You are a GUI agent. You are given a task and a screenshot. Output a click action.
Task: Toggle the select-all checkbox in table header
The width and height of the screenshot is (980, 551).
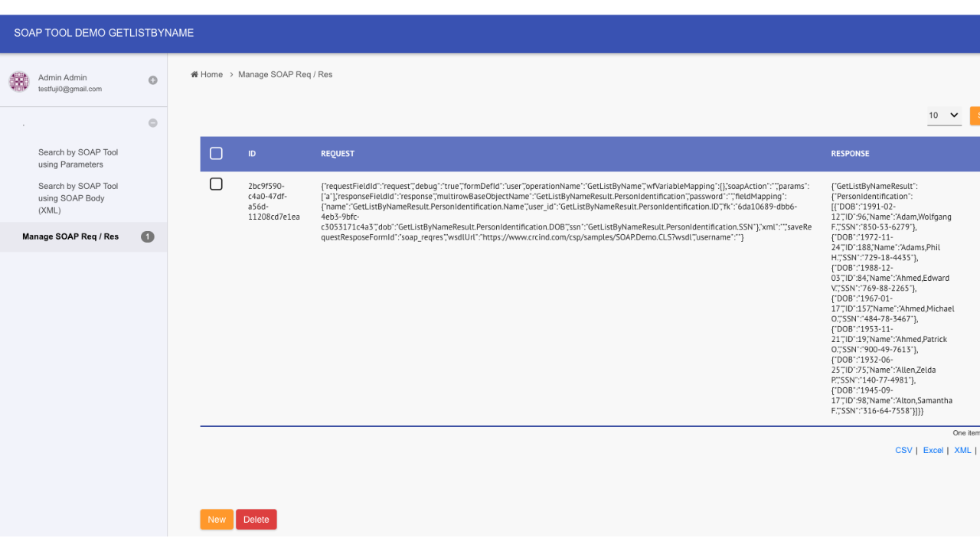point(216,154)
